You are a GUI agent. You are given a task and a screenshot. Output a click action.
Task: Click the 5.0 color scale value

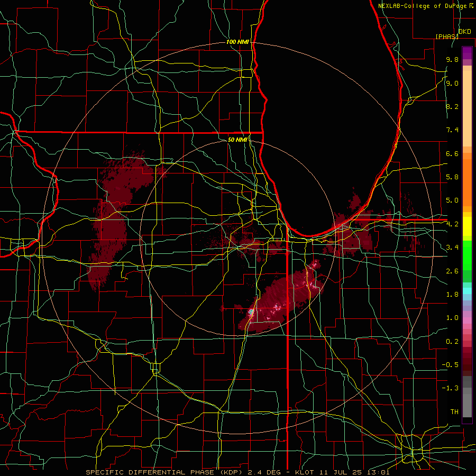(x=452, y=200)
